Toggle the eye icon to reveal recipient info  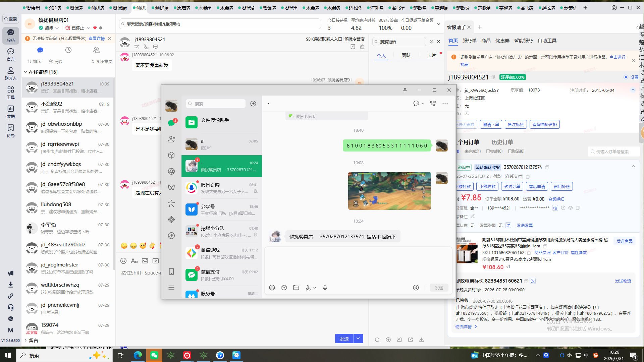[x=571, y=208]
